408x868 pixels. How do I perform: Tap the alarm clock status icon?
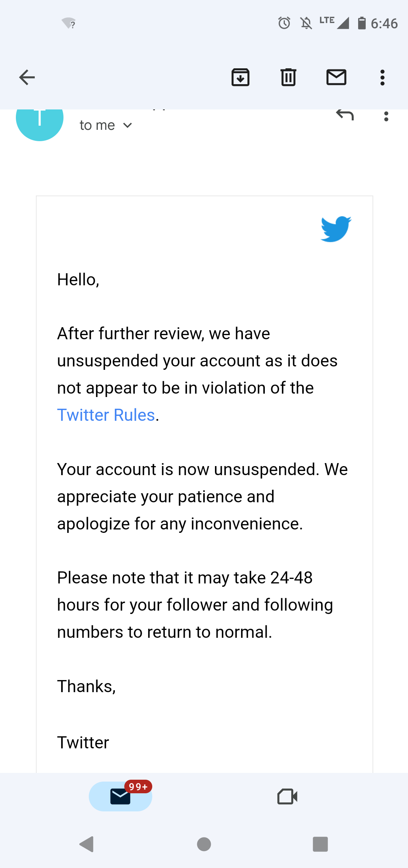click(x=284, y=23)
